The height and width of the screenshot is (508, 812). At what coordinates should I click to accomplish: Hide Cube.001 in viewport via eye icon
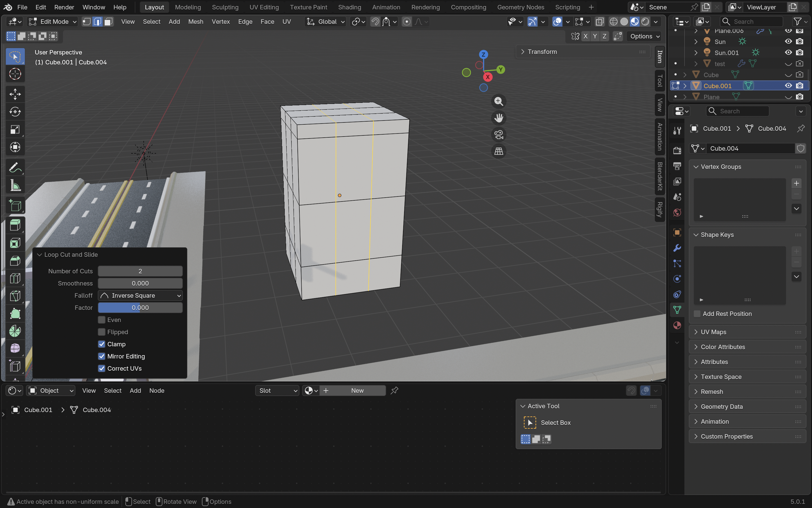[788, 86]
